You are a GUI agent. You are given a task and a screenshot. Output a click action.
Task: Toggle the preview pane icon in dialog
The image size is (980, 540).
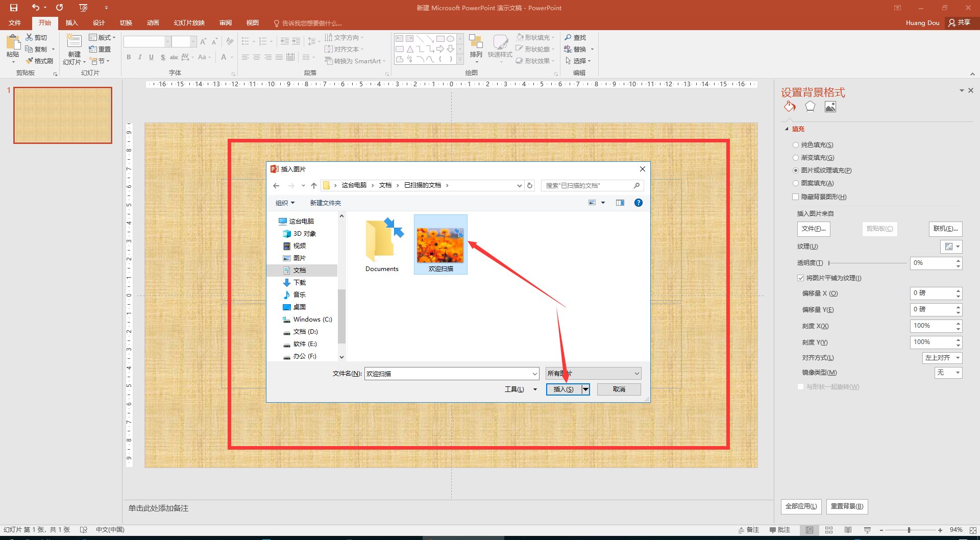pos(620,203)
